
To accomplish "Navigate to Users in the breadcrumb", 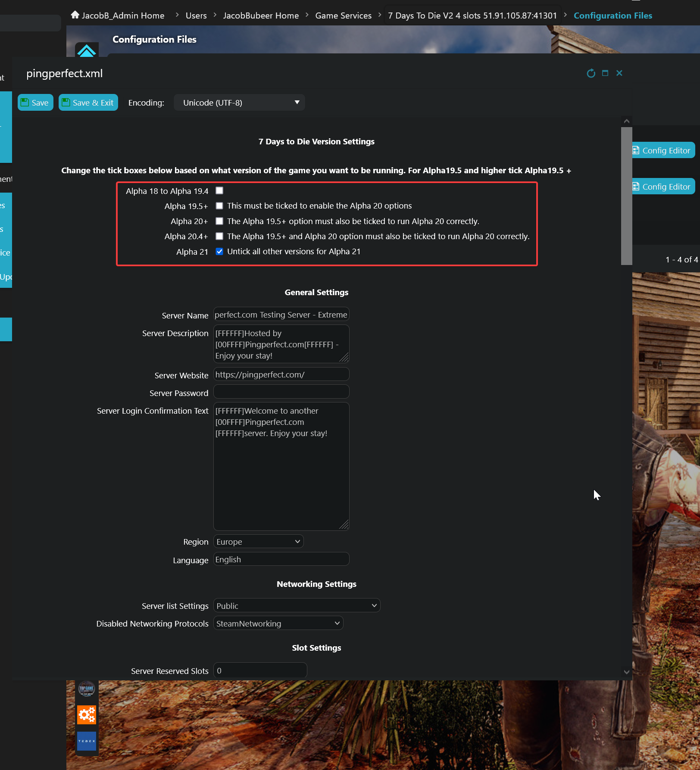I will pos(196,16).
